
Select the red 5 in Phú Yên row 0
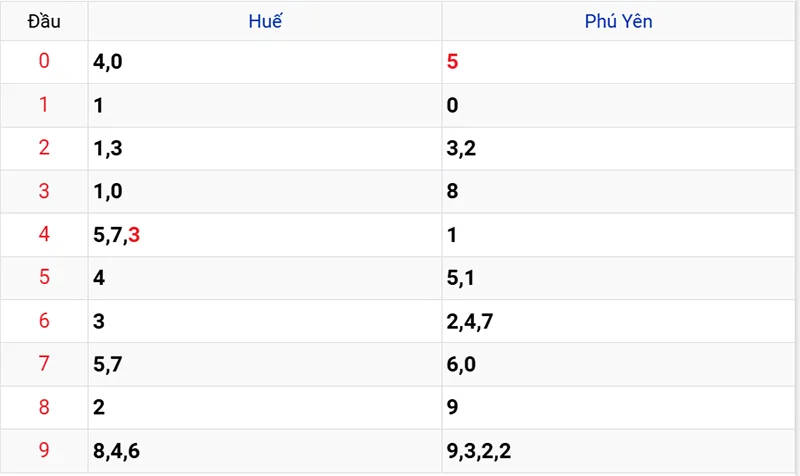click(x=453, y=62)
